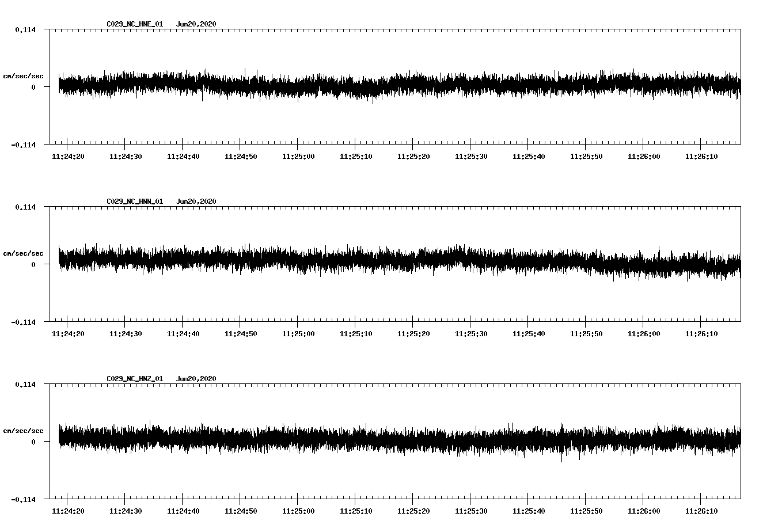Viewport: 782px width, 532px height.
Task: Choose 11:25:40 axis time on HNZ plot
Action: [x=529, y=511]
